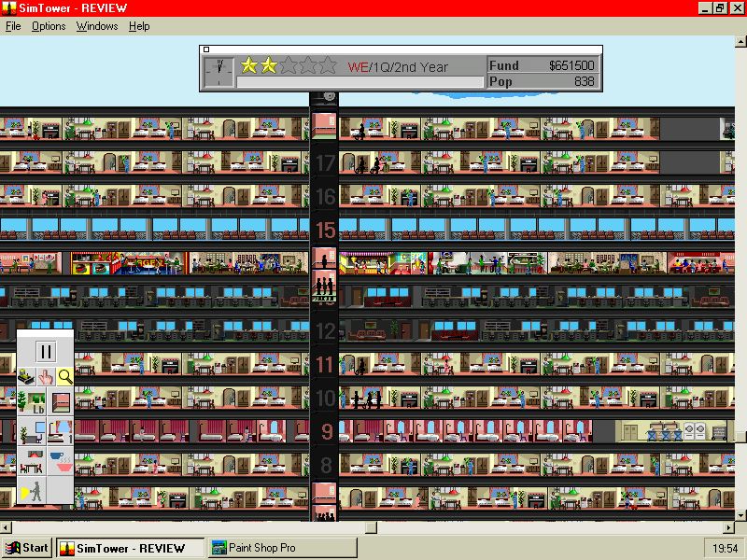Choose the Fast food cup tool
747x560 pixels.
[59, 460]
